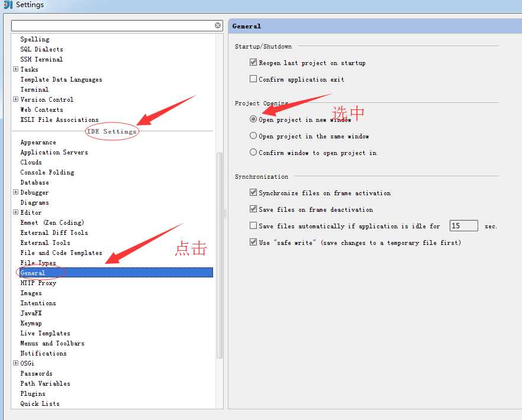Select Live Templates
522x420 pixels.
tap(45, 333)
